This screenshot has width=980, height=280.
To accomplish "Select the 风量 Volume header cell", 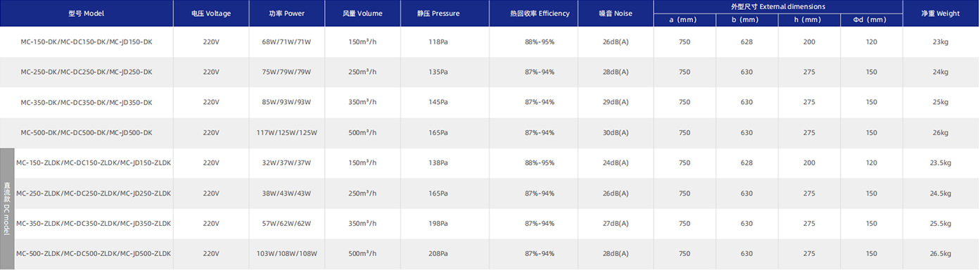I will point(362,13).
